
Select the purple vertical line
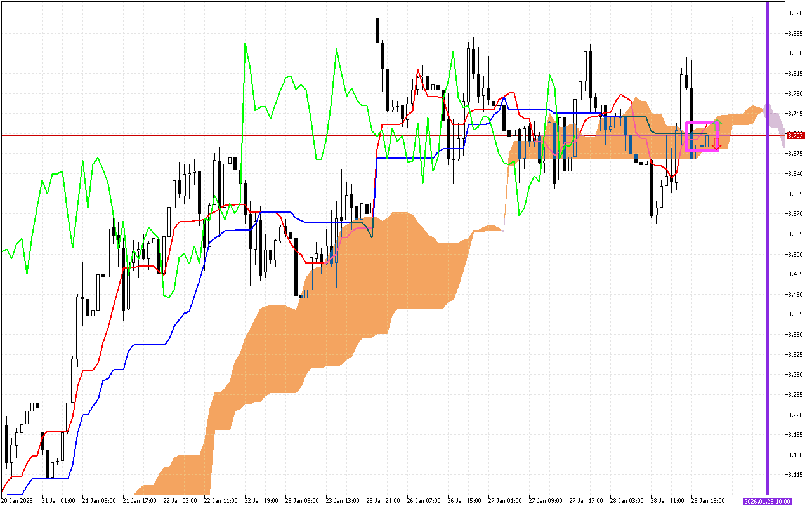tap(768, 254)
